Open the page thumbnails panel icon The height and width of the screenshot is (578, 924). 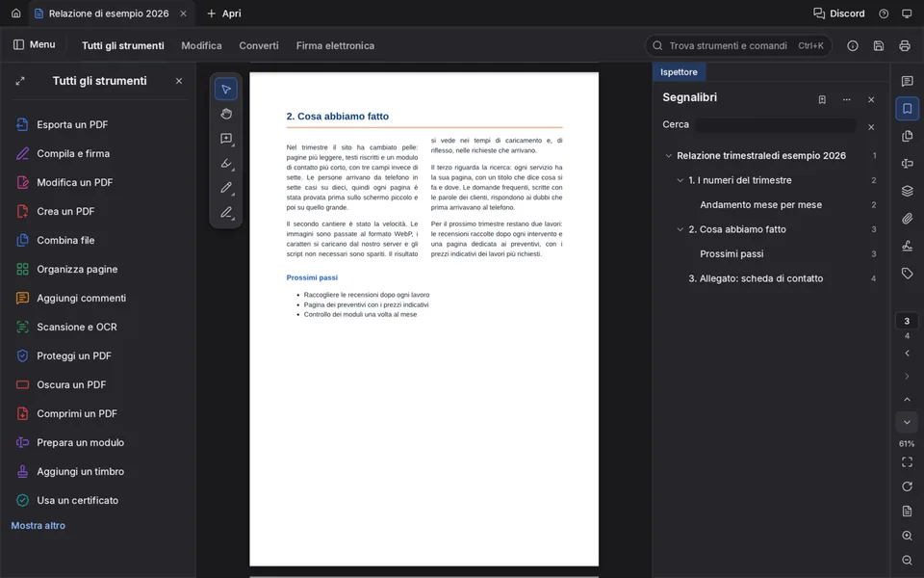(x=907, y=136)
